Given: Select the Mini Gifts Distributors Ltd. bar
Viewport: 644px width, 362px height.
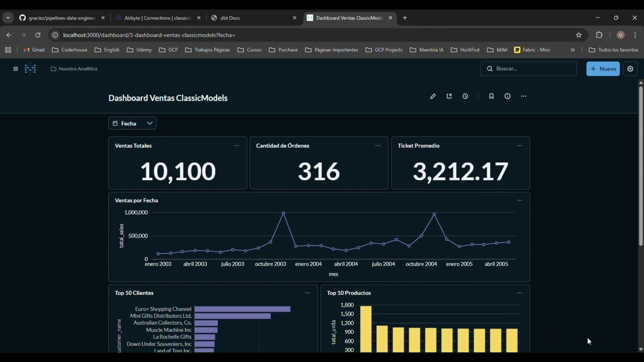Looking at the screenshot, I should tap(232, 316).
